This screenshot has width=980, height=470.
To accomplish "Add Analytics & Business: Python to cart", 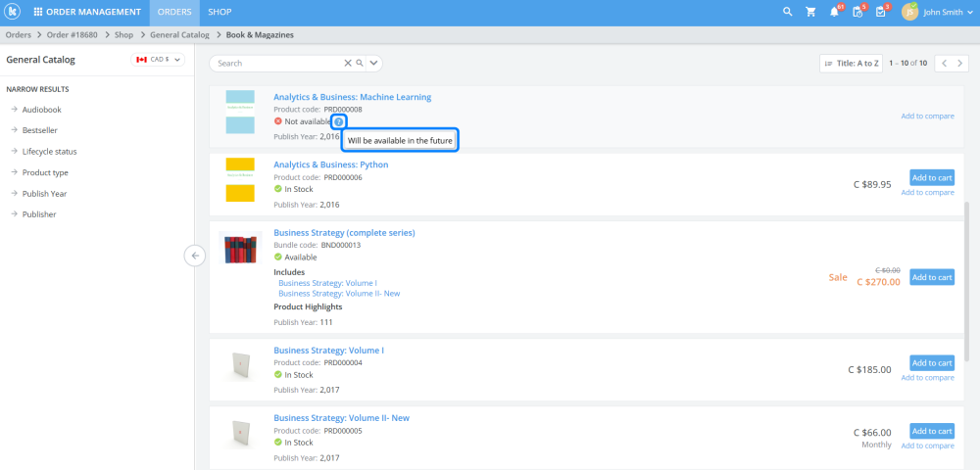I will point(931,177).
